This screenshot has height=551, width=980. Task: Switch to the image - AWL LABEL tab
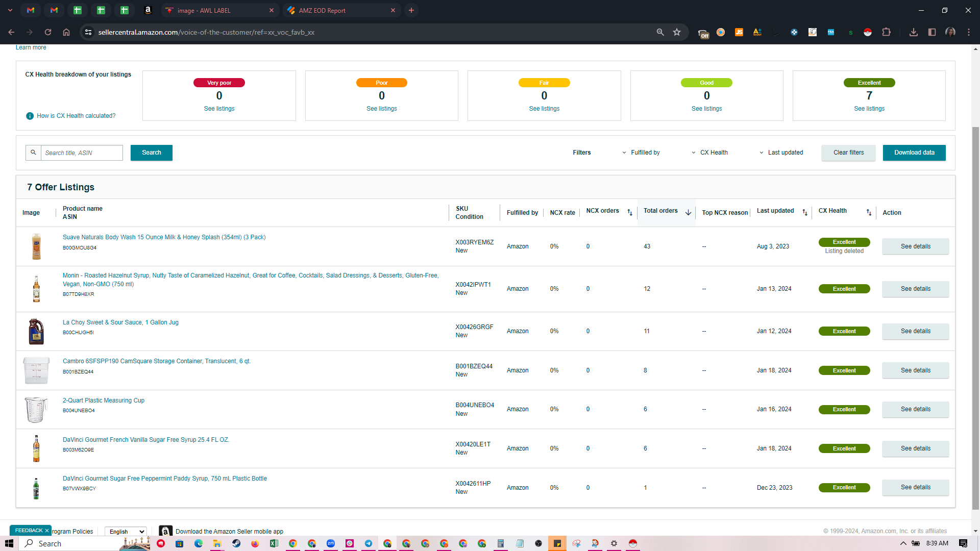[x=219, y=10]
